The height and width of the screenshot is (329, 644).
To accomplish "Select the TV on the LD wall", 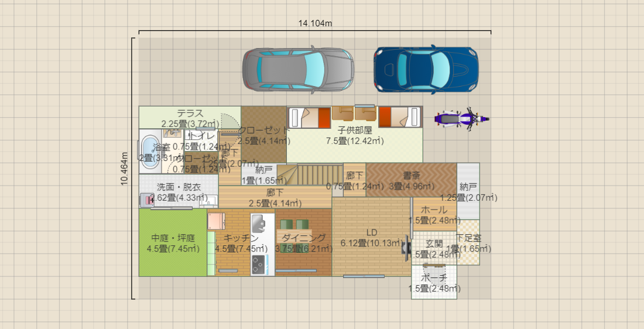I will (405, 246).
